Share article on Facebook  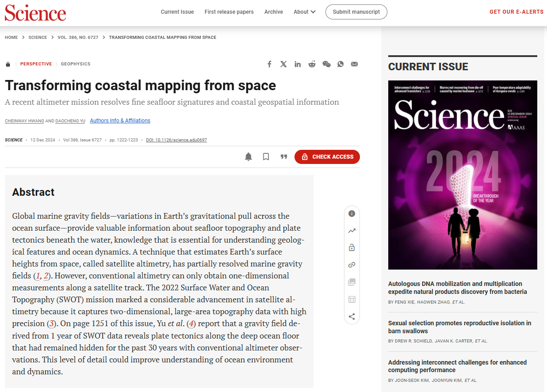[x=269, y=64]
